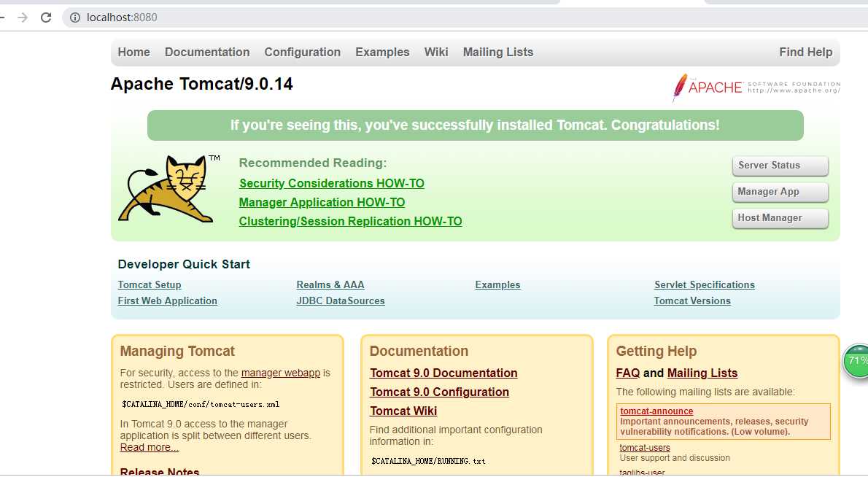
Task: Open the Configuration nav item
Action: [302, 52]
